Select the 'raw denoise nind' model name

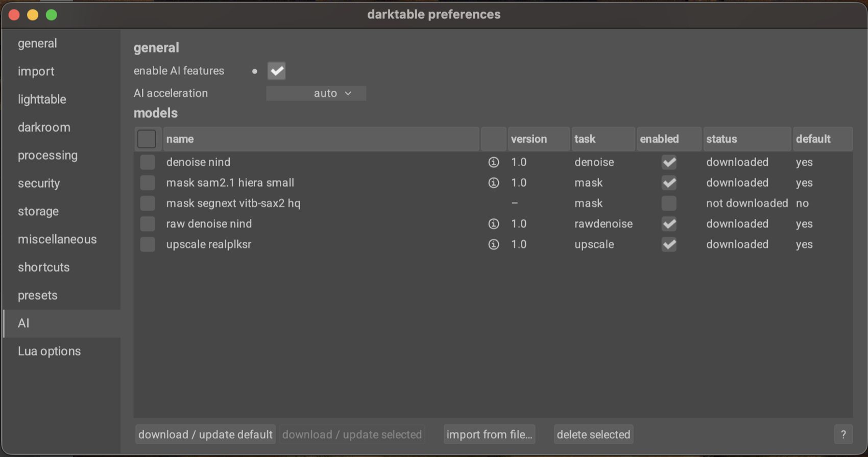pos(209,224)
